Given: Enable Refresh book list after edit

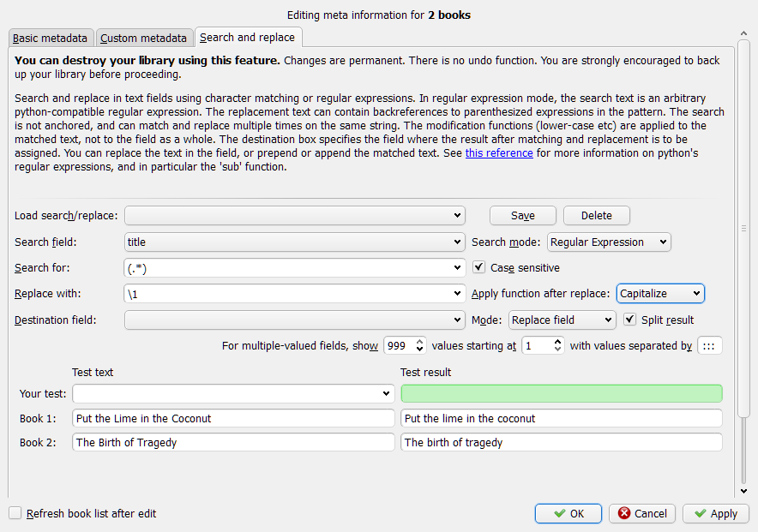Looking at the screenshot, I should pyautogui.click(x=15, y=513).
